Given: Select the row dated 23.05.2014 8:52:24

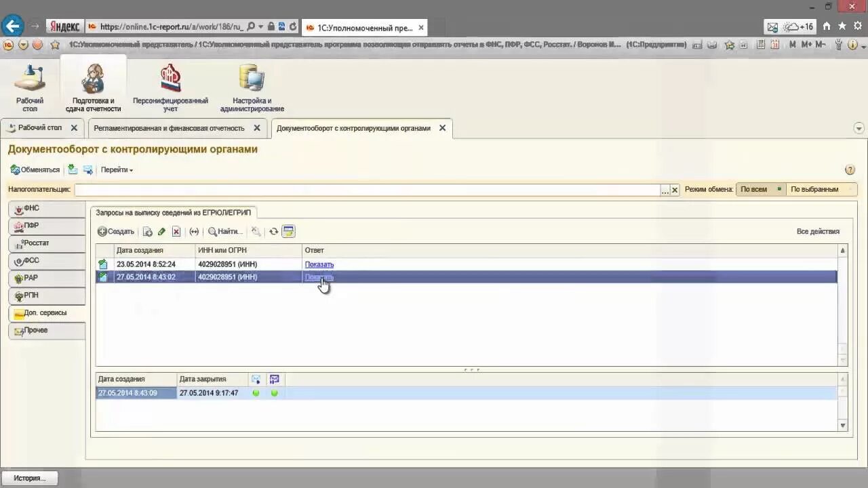Looking at the screenshot, I should (x=466, y=264).
